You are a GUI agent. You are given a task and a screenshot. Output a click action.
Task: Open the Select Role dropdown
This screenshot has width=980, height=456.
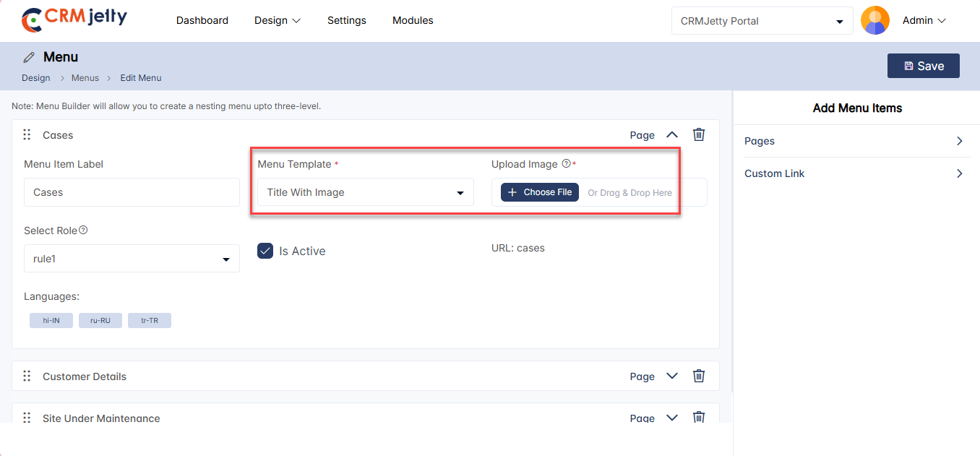point(132,259)
